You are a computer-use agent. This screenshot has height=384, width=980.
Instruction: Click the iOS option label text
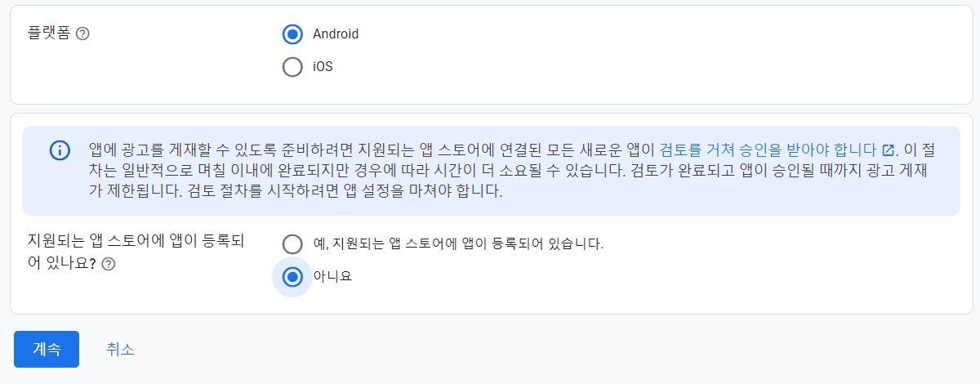tap(323, 67)
